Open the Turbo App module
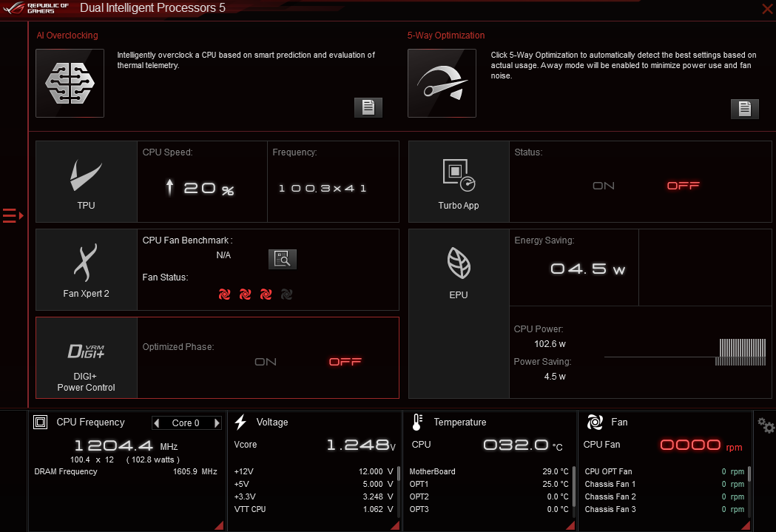Image resolution: width=776 pixels, height=532 pixels. click(459, 181)
